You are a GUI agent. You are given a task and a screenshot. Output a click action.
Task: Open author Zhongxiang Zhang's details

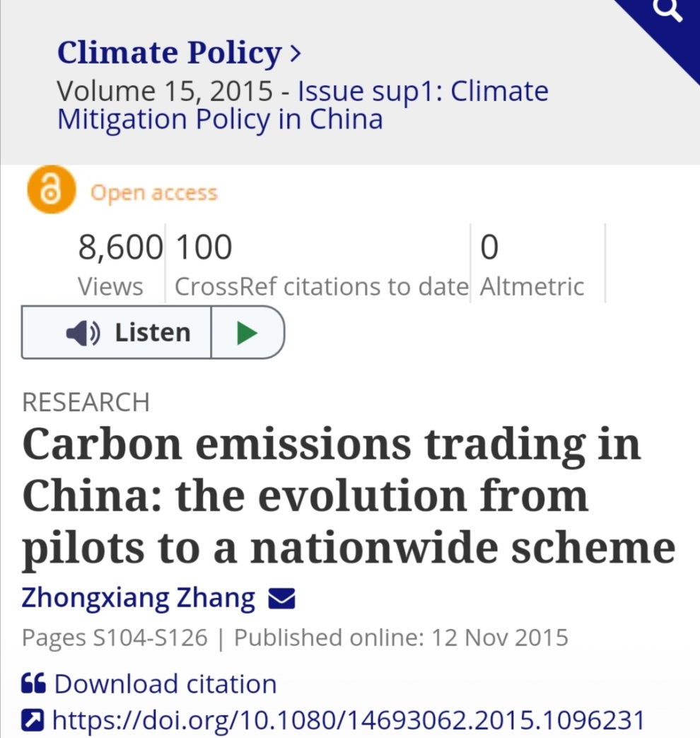pyautogui.click(x=139, y=598)
